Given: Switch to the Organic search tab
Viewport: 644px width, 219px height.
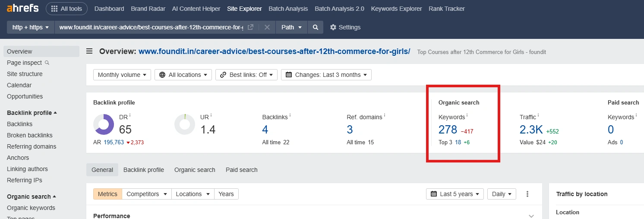Looking at the screenshot, I should (195, 170).
